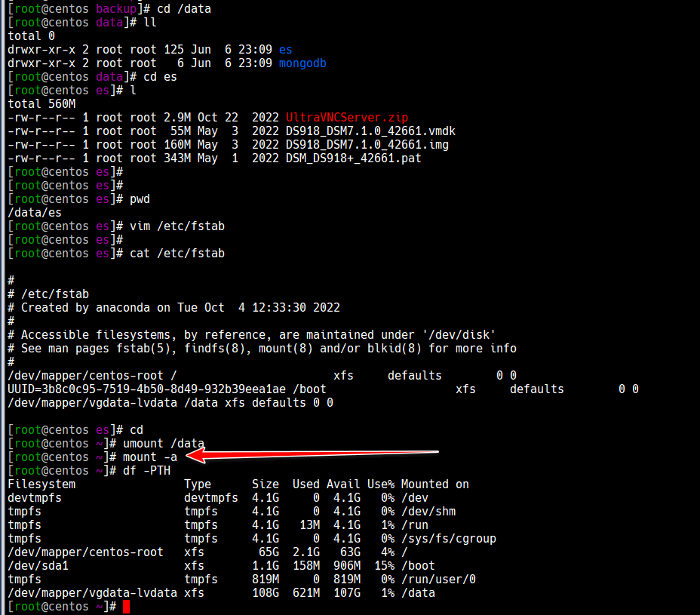700x615 pixels.
Task: Click the blue 'mongodb' directory name
Action: click(302, 63)
